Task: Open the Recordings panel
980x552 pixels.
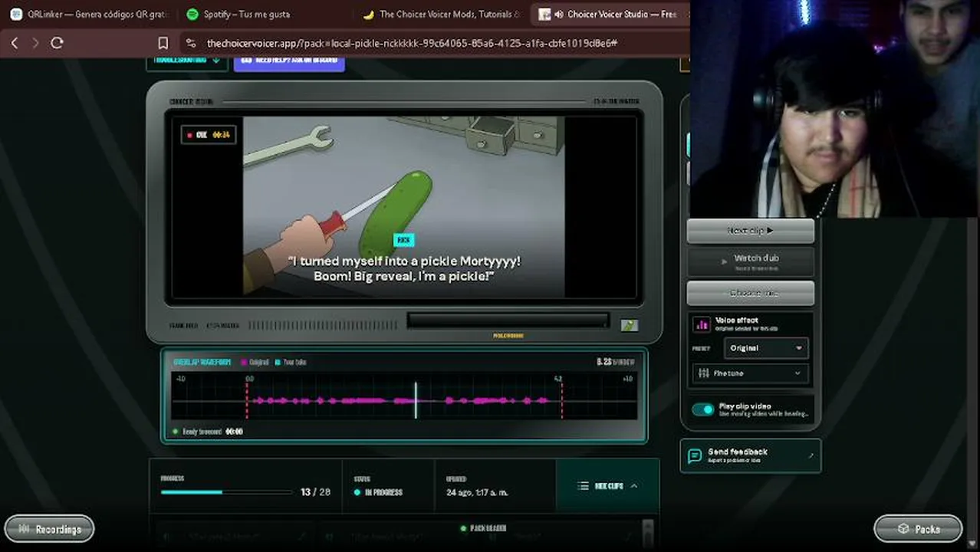Action: pos(49,529)
